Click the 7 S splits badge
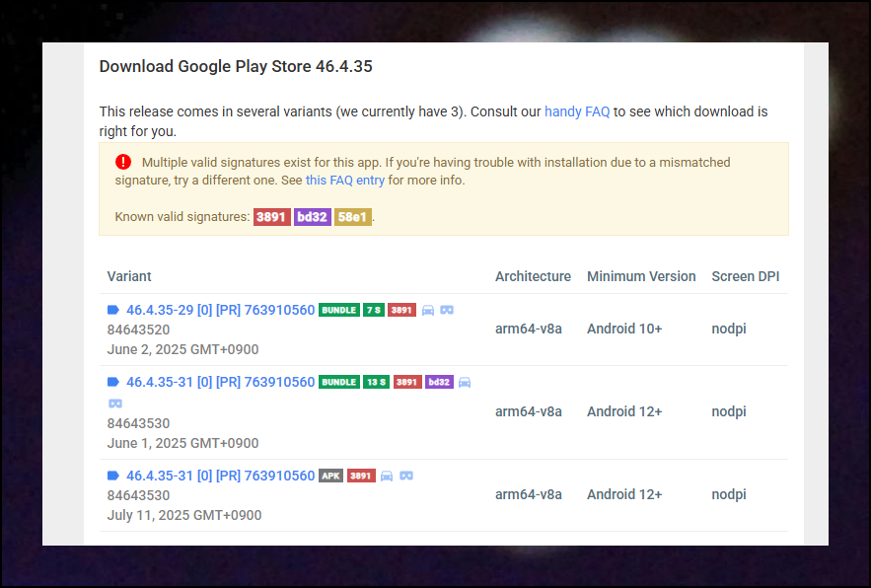Image resolution: width=871 pixels, height=588 pixels. coord(374,310)
